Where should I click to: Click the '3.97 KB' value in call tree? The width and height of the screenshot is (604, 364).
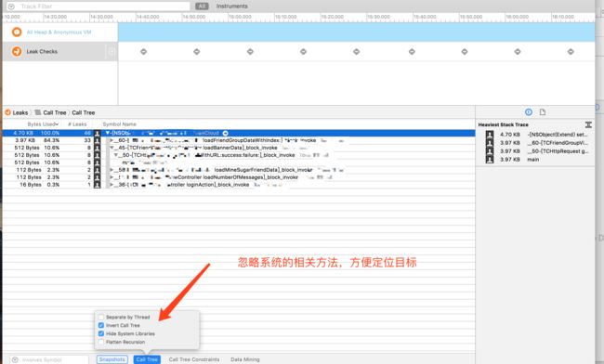coord(25,140)
